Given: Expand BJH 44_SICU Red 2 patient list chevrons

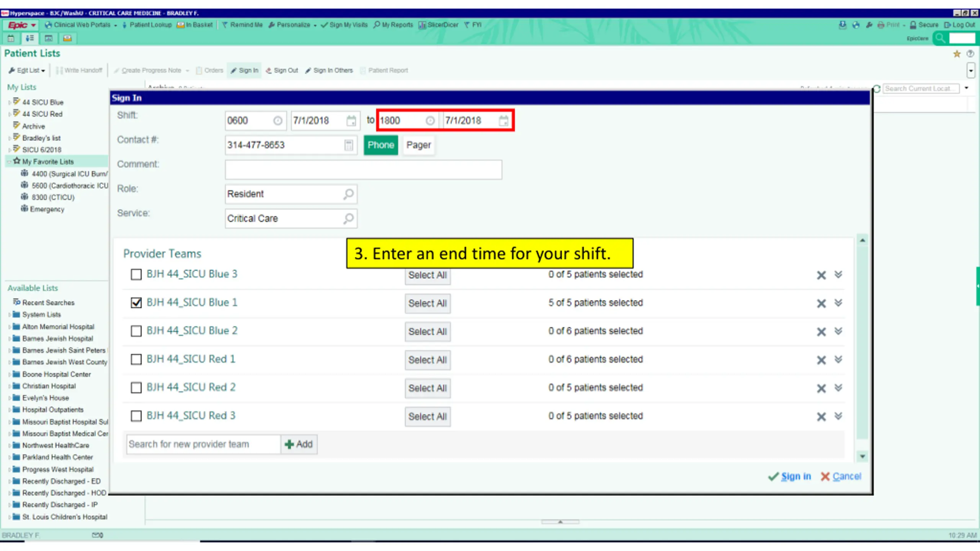Looking at the screenshot, I should point(838,388).
